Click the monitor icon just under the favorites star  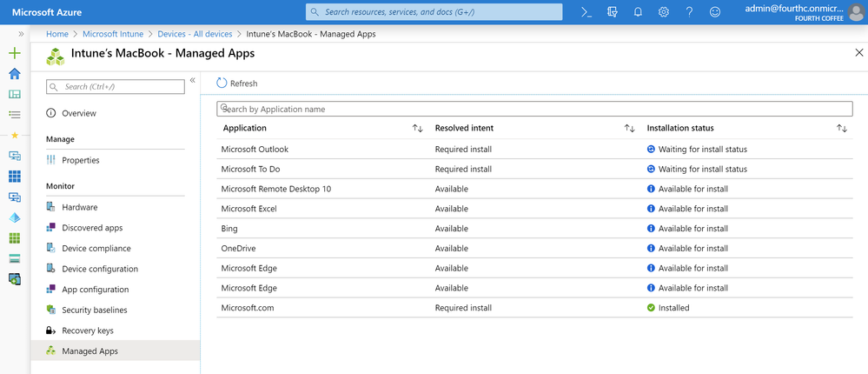(15, 156)
